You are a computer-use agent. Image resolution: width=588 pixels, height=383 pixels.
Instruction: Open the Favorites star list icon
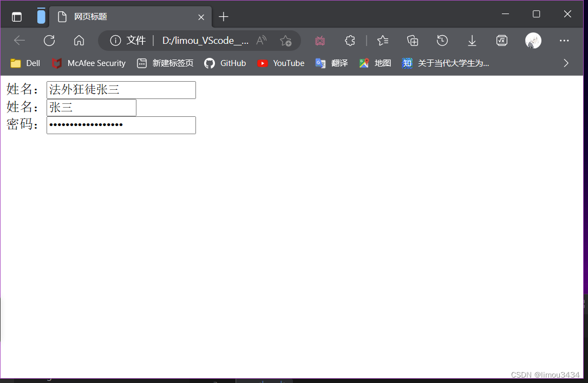coord(383,41)
